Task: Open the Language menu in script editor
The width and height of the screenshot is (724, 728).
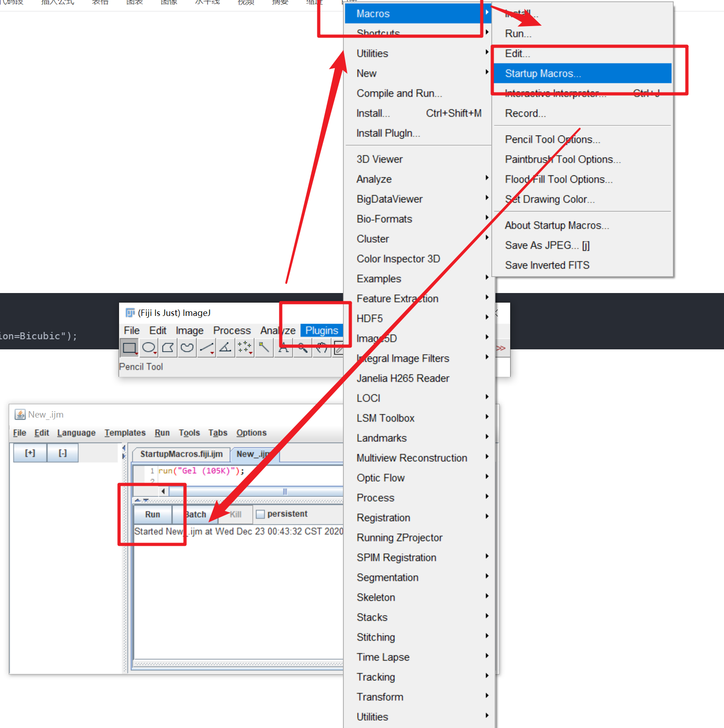Action: [x=76, y=433]
